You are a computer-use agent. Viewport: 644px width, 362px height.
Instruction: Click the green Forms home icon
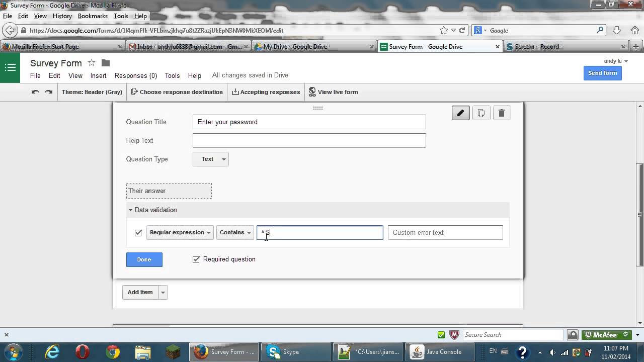tap(10, 67)
